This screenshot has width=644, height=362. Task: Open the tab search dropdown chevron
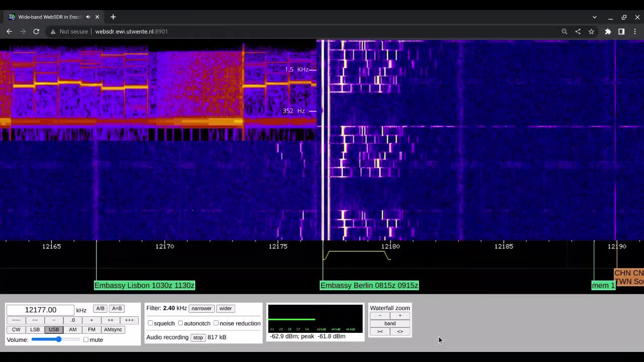click(x=594, y=17)
